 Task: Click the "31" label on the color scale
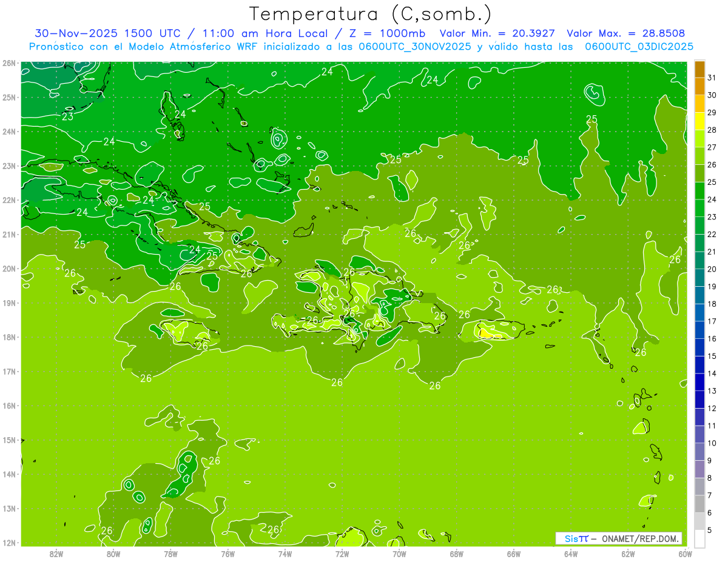pyautogui.click(x=712, y=78)
